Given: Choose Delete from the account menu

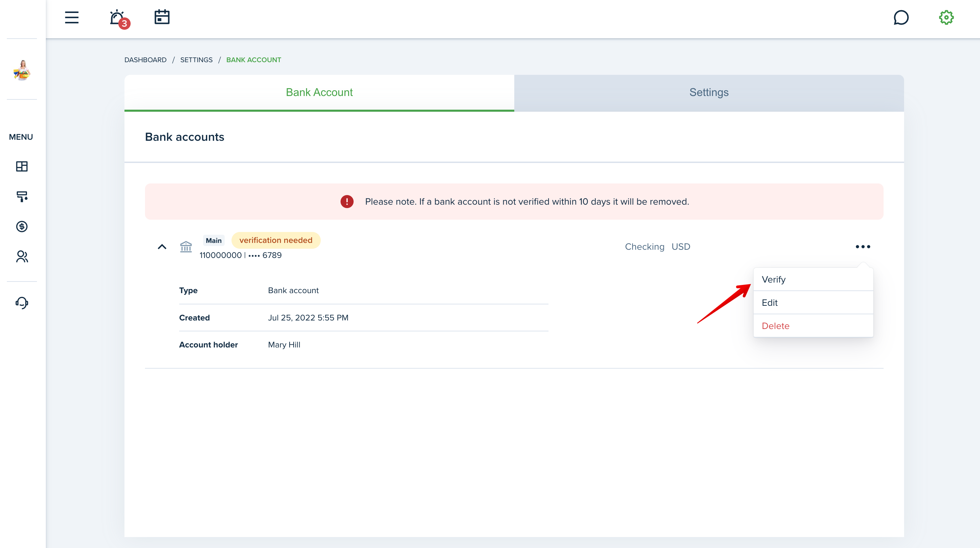Looking at the screenshot, I should pos(813,326).
